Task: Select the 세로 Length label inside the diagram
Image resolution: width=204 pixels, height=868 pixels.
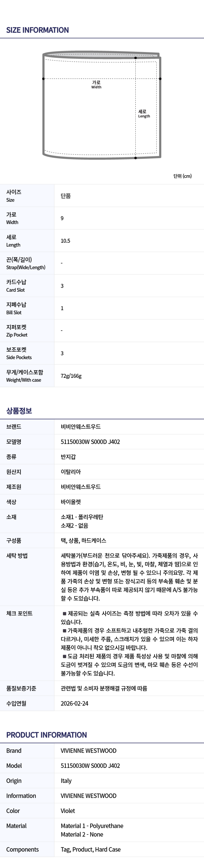Action: pos(144,114)
